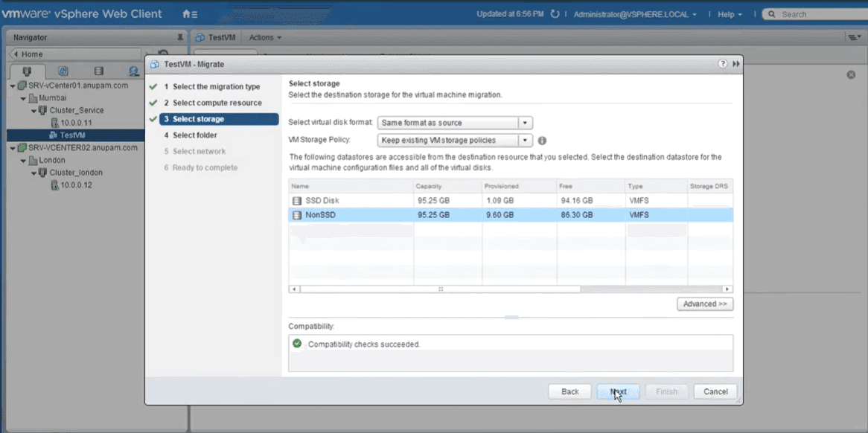Close the right side panel with X icon
The height and width of the screenshot is (433, 868).
[x=851, y=74]
